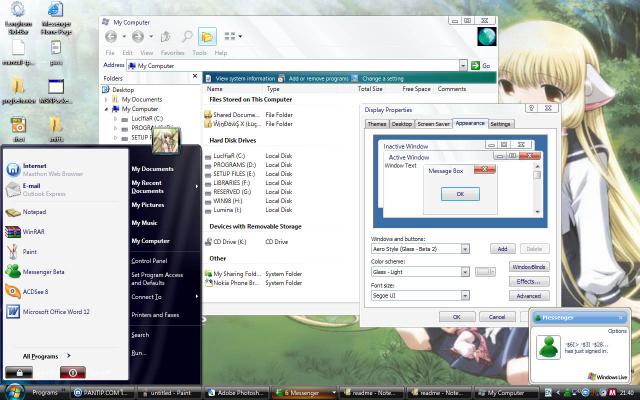
Task: Switch to the Screen Saver tab
Action: pos(433,124)
